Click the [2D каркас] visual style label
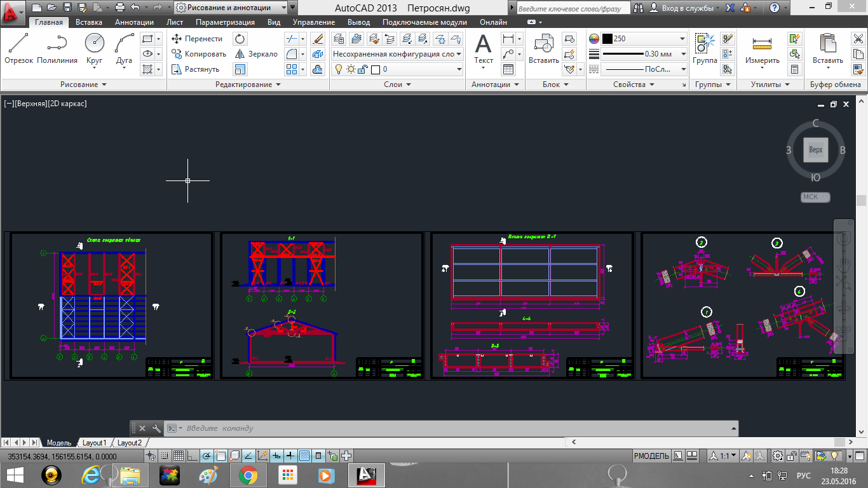 [x=67, y=104]
